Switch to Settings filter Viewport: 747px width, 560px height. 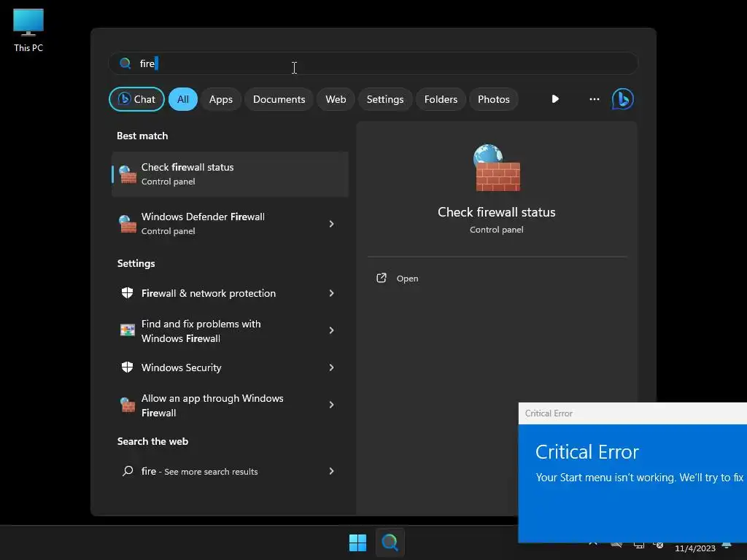click(x=385, y=99)
